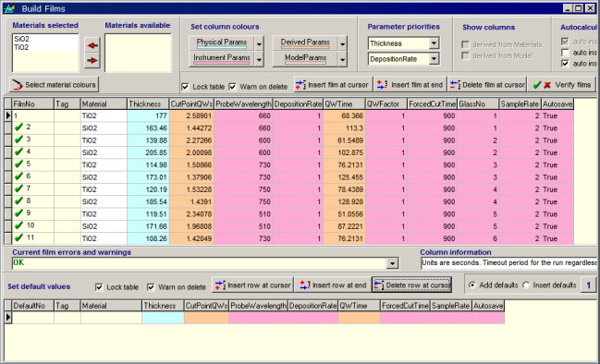The image size is (600, 364).
Task: Click ModelParams colour button
Action: coord(305,59)
